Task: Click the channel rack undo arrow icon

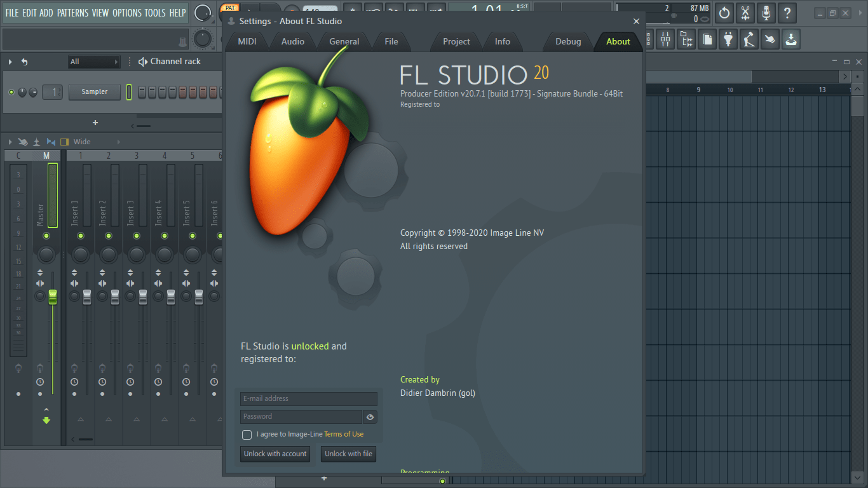Action: [24, 62]
